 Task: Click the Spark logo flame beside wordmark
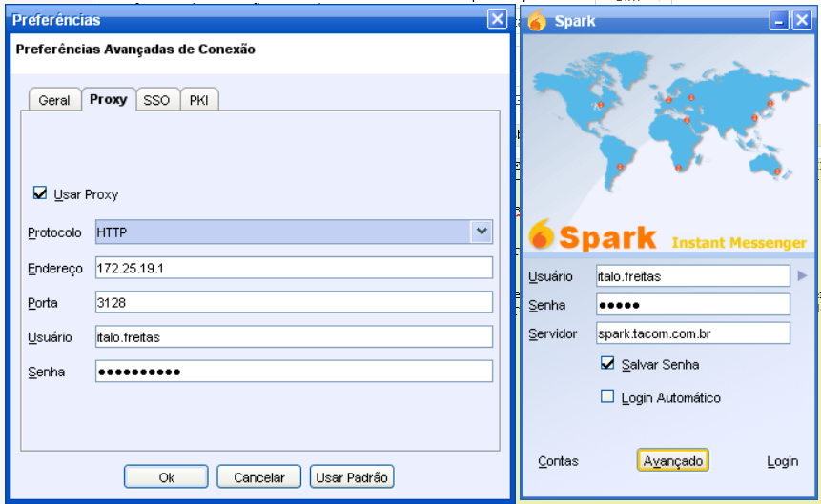pyautogui.click(x=542, y=234)
